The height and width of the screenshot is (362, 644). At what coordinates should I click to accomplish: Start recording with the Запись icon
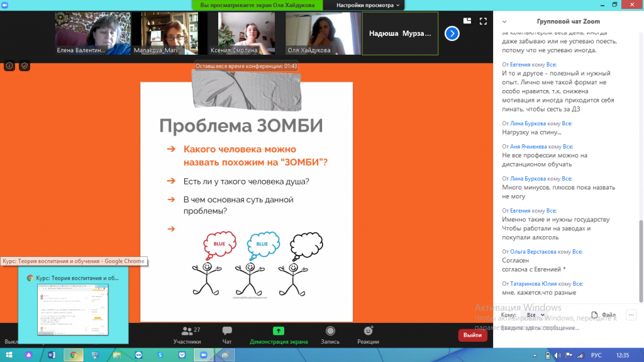point(330,334)
